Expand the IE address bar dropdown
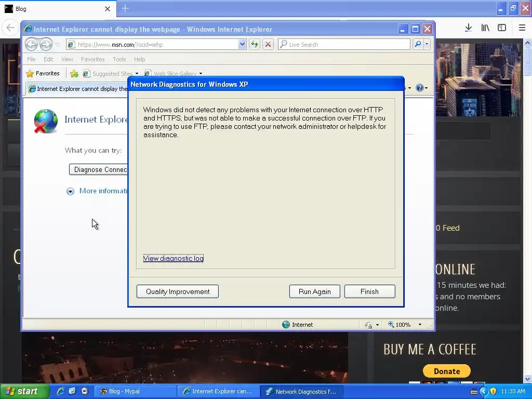 [x=242, y=44]
